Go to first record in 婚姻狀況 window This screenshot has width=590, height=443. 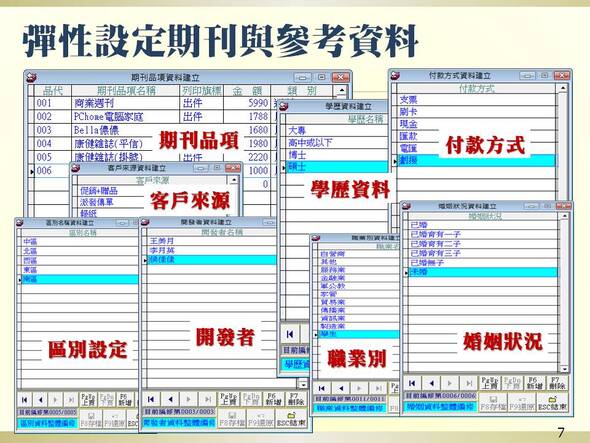412,383
